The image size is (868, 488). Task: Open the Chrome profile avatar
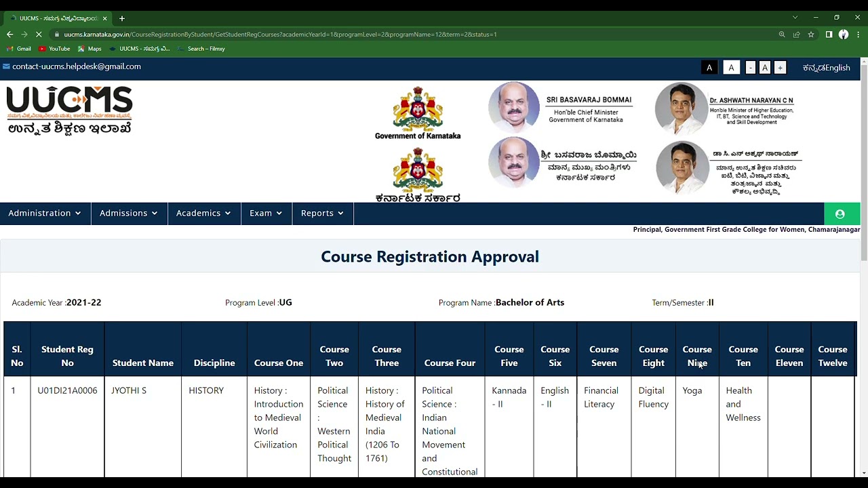click(844, 35)
